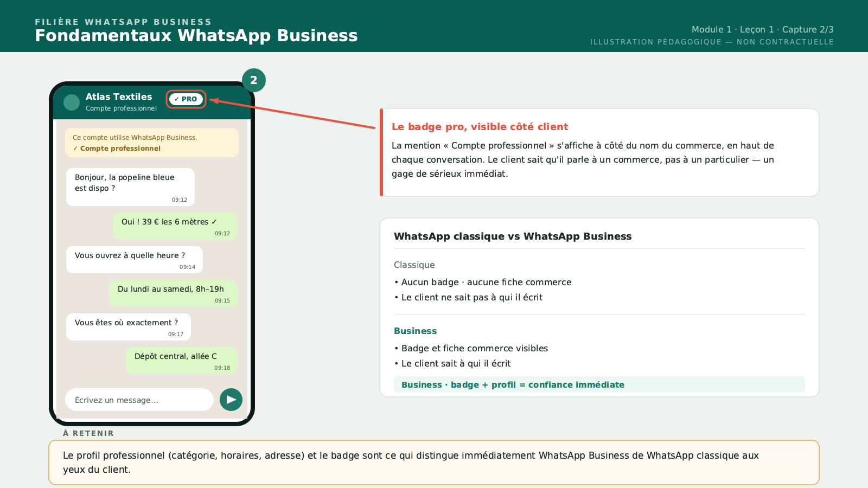Click the "Ce compte utilise WhatsApp Business" notice
Screen dimensions: 868x488
click(152, 143)
